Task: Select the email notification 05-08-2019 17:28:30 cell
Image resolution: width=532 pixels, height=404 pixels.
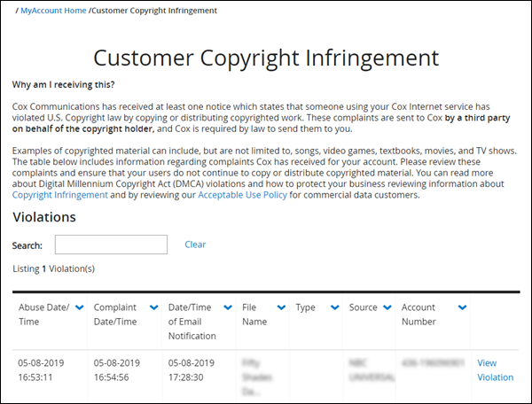Action: click(x=191, y=370)
